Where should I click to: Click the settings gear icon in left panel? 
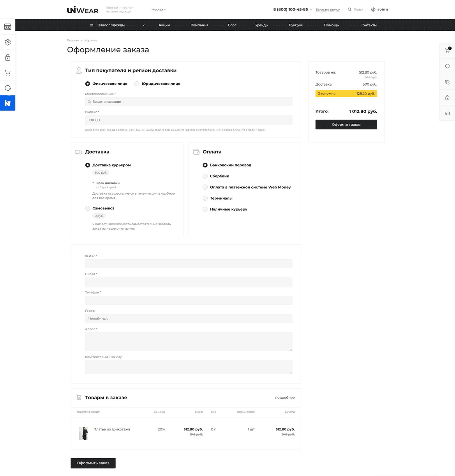tap(7, 42)
